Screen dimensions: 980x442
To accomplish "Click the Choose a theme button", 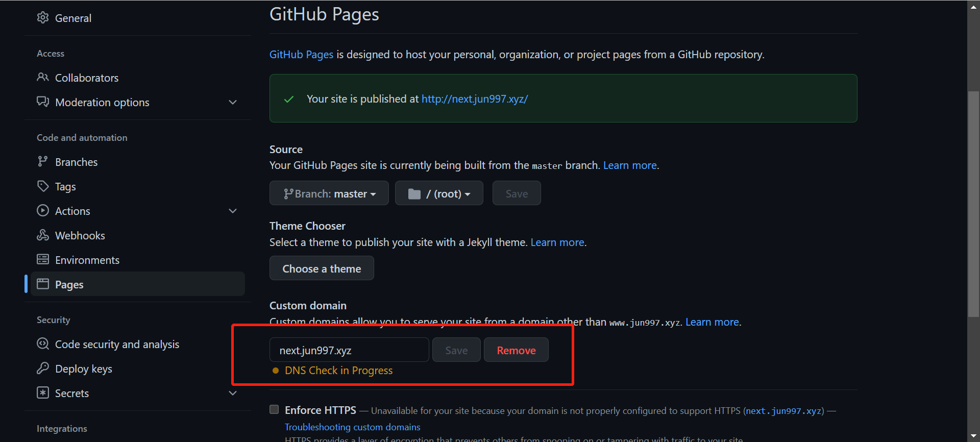I will tap(322, 268).
